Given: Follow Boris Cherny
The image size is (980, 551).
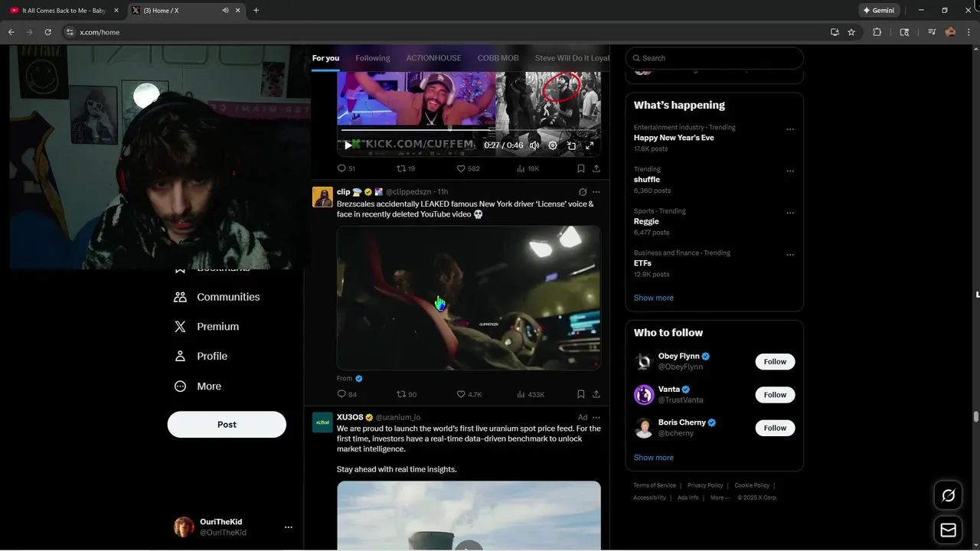Looking at the screenshot, I should pyautogui.click(x=775, y=428).
